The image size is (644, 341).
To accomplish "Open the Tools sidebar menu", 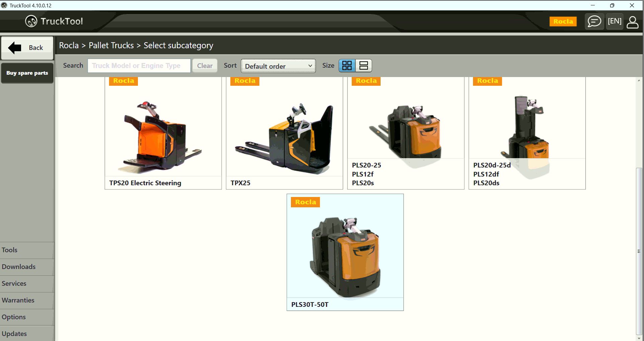I will [x=27, y=250].
